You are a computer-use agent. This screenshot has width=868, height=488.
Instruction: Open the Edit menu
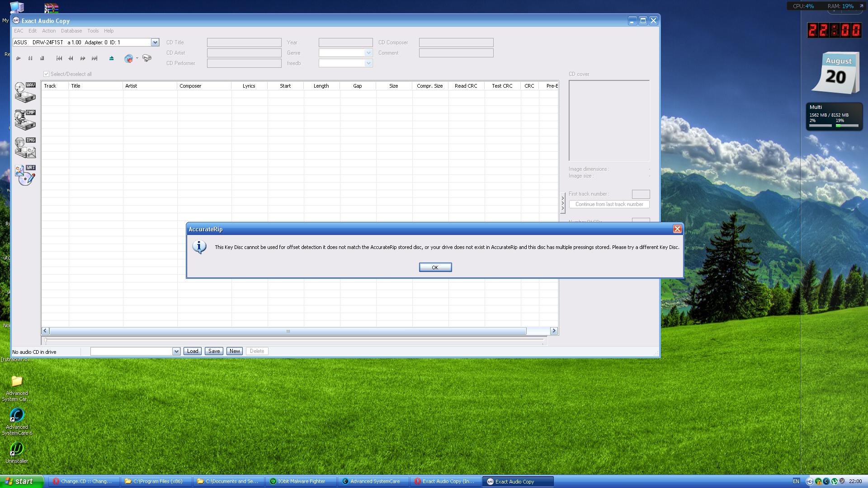[x=33, y=31]
